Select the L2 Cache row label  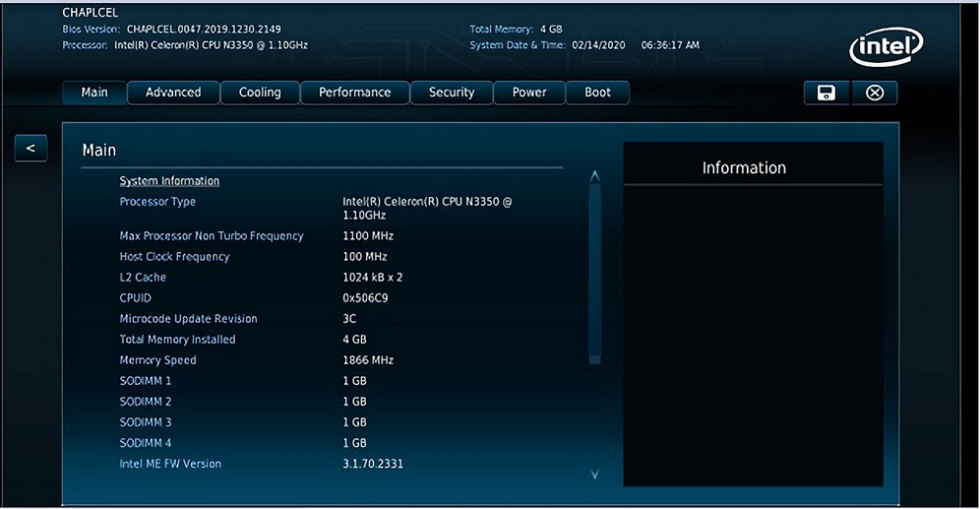tap(143, 277)
